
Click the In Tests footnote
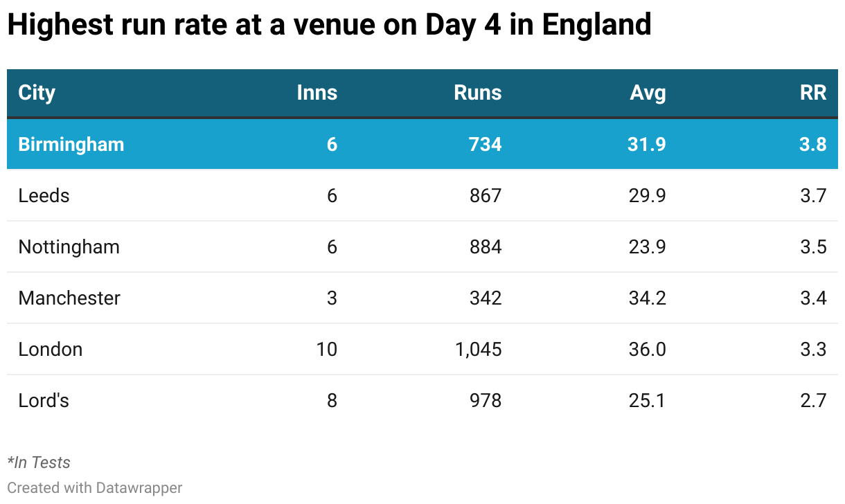coord(39,462)
